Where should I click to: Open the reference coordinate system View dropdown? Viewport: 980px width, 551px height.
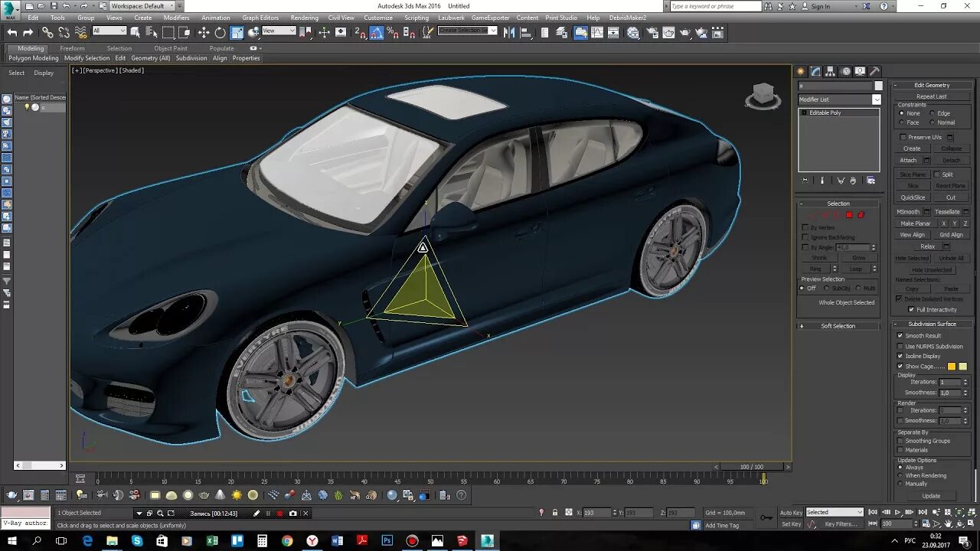[279, 31]
